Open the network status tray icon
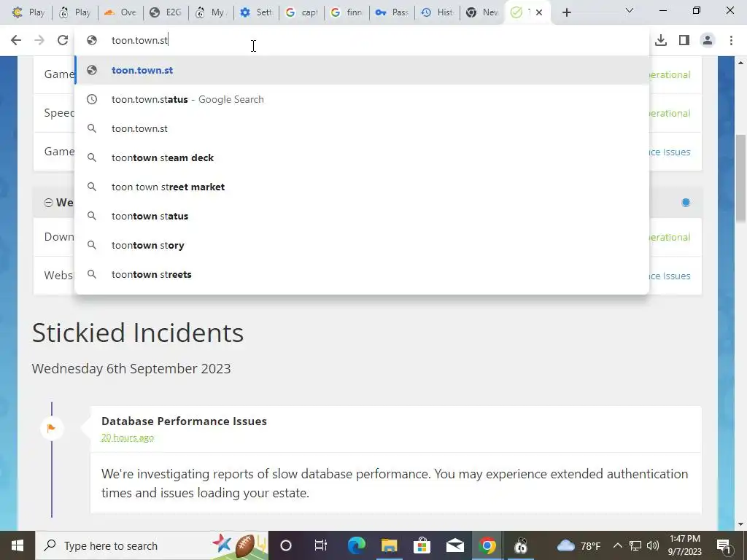Screen dimensions: 747x560 click(x=635, y=545)
